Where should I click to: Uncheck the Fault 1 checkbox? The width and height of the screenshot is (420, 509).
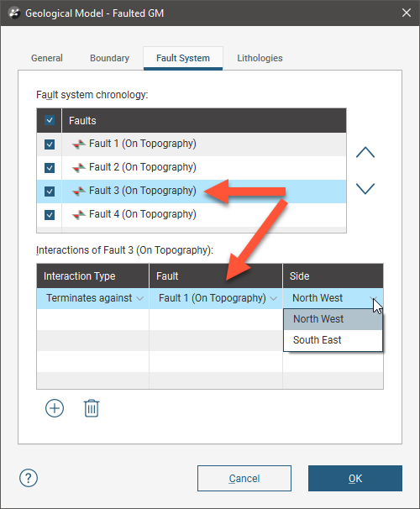point(50,144)
